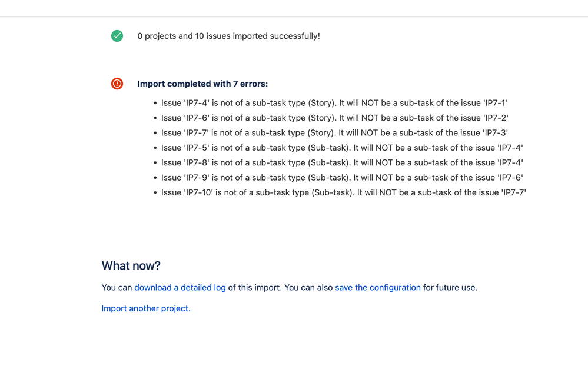588x389 pixels.
Task: Click the 'What now?' heading
Action: (131, 265)
